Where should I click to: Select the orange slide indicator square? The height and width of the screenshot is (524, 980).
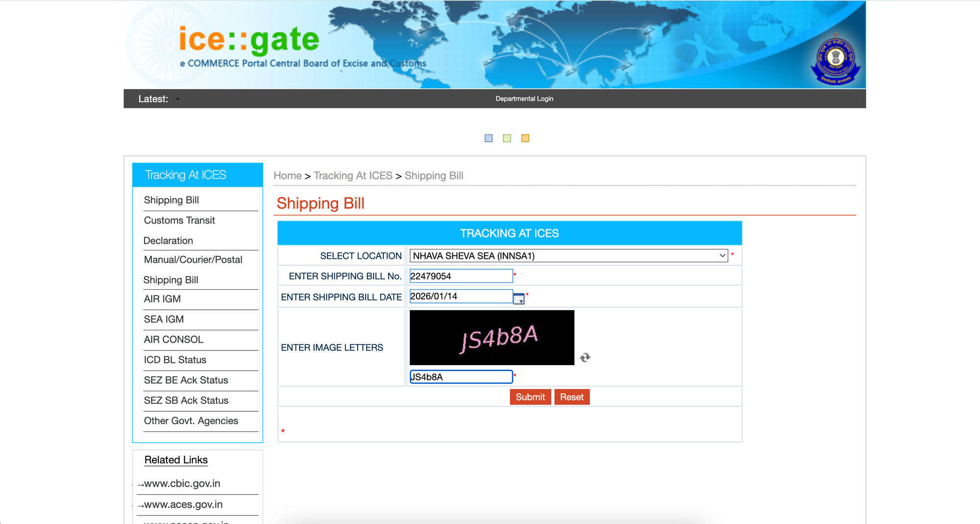525,138
